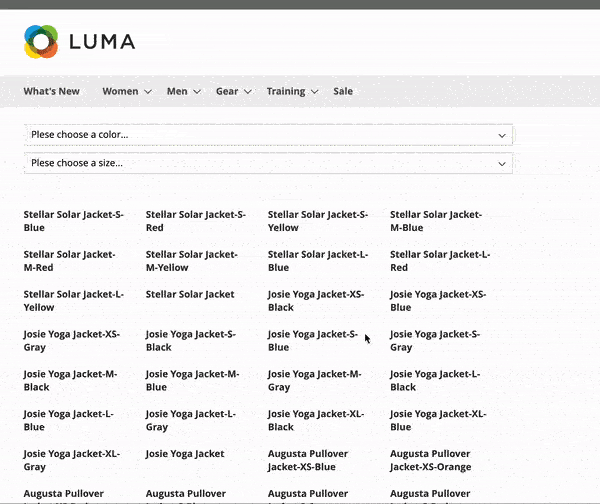Open Josie Yoga Jacket-XL-Gray product
The image size is (600, 504).
point(72,460)
